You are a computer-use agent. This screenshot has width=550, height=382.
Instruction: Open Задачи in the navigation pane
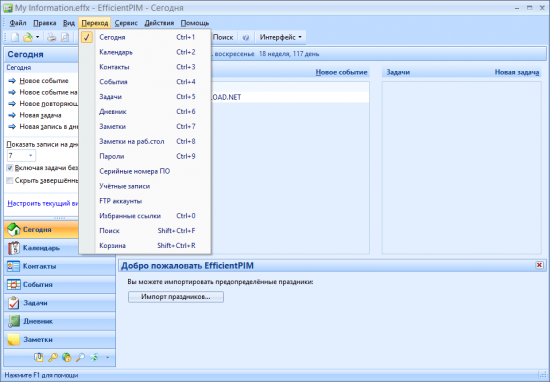point(60,303)
